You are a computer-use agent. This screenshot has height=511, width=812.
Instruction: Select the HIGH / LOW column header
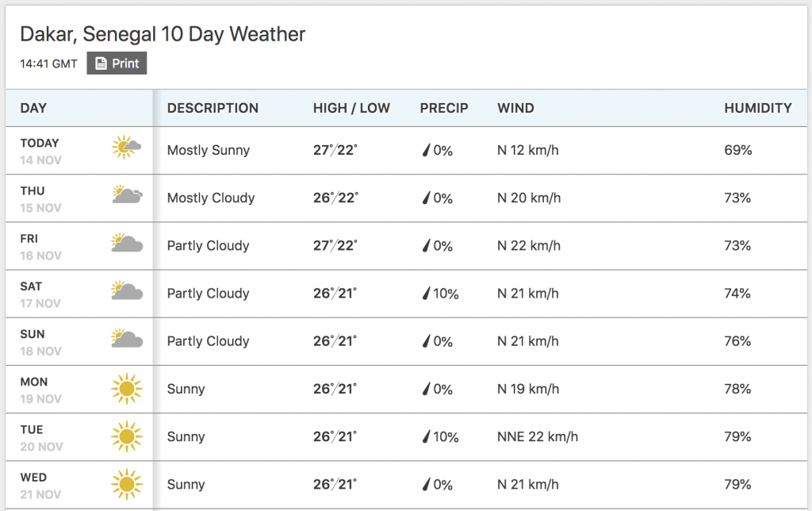point(351,108)
